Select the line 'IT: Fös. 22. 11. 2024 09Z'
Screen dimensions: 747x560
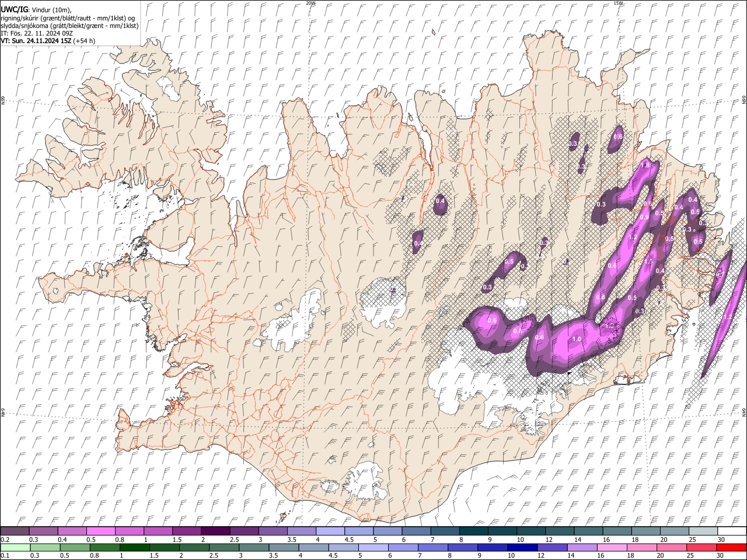(37, 33)
